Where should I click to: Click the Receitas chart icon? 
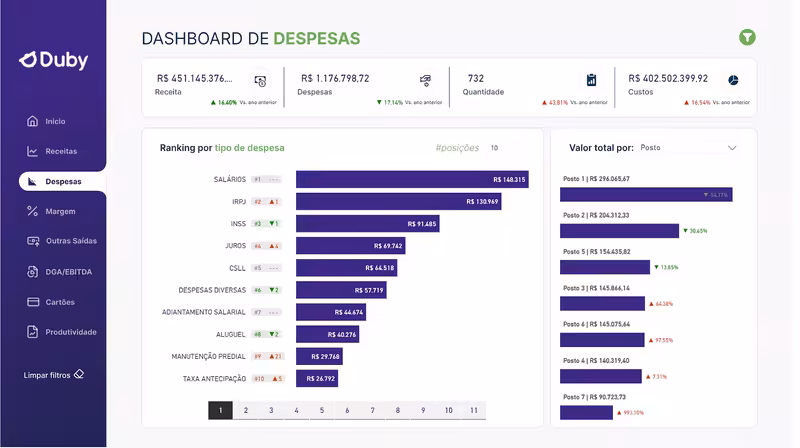coord(32,151)
